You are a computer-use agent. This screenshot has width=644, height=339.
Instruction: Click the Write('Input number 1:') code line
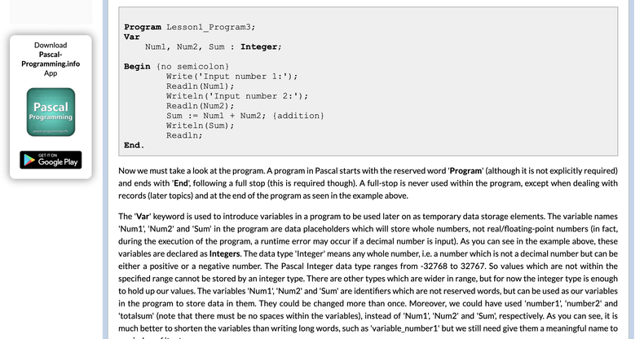[232, 76]
